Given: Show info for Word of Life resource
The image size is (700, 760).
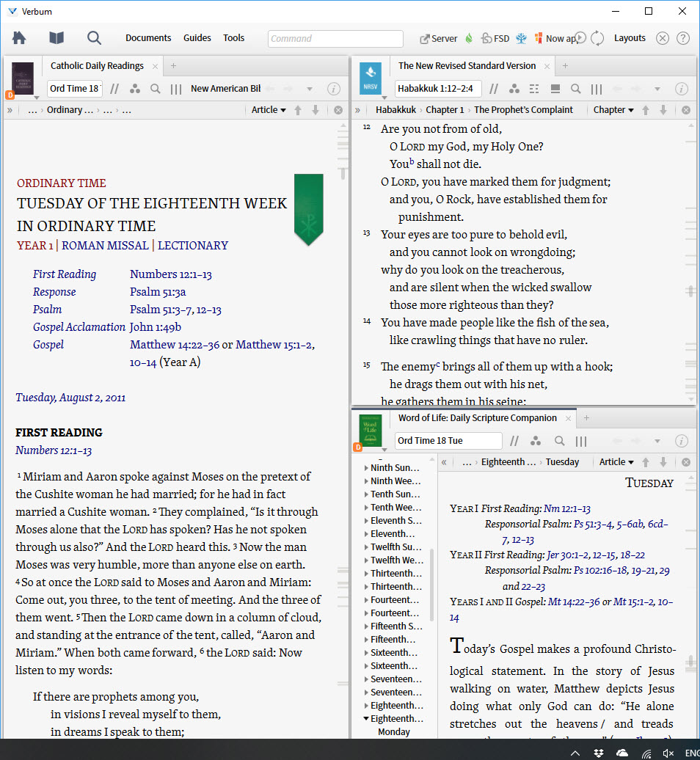Looking at the screenshot, I should click(x=681, y=441).
